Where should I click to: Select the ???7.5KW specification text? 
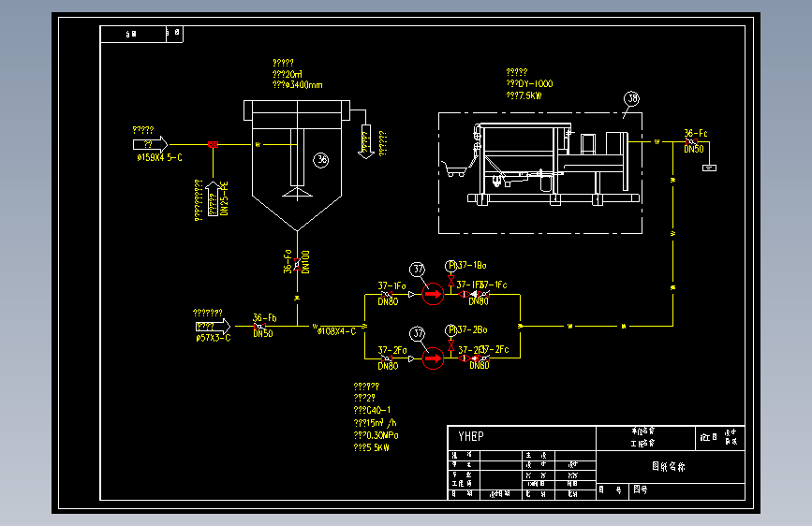524,95
